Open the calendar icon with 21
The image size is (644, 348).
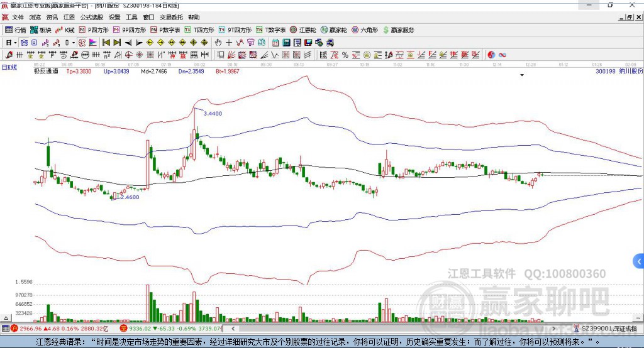click(x=275, y=43)
